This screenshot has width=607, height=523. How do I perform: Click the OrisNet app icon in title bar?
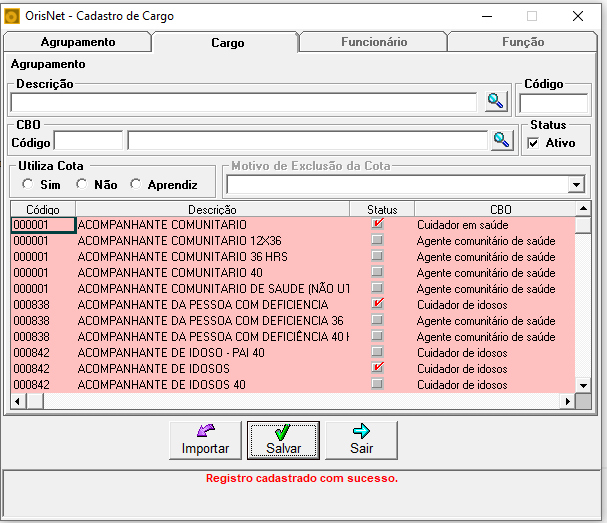coord(12,16)
